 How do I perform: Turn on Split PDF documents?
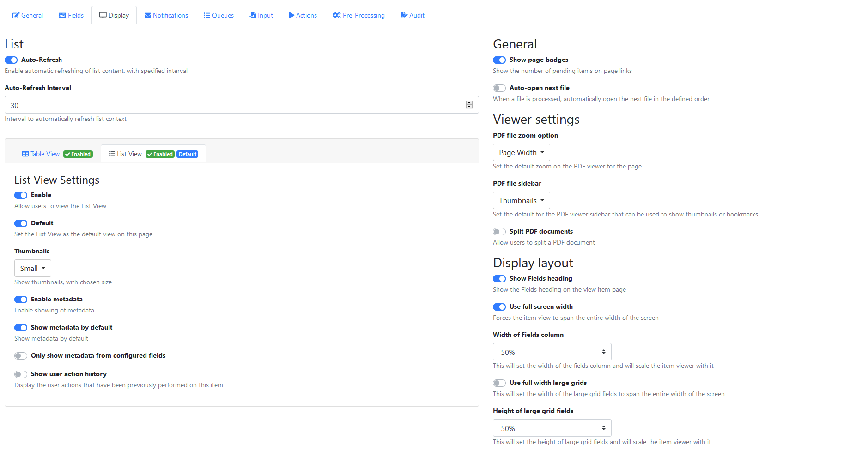click(x=499, y=232)
